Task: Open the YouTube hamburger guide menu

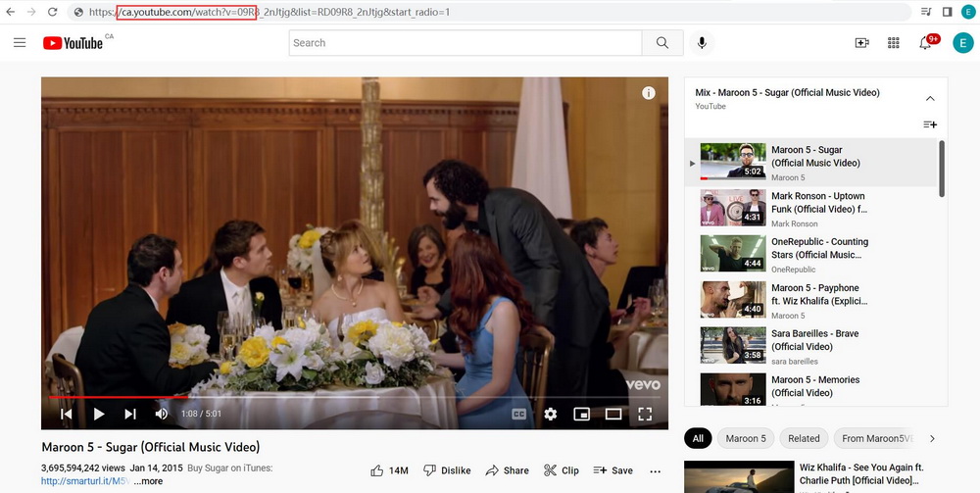Action: pos(20,43)
